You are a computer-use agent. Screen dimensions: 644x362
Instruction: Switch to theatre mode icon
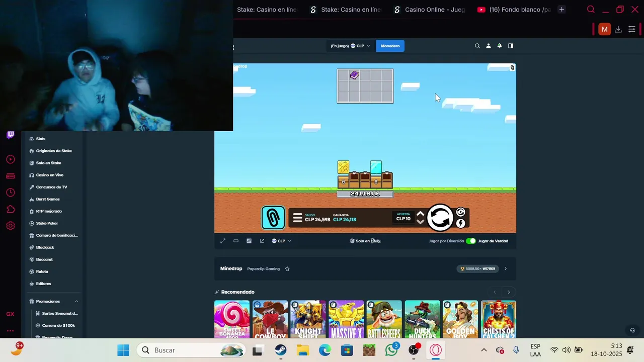pyautogui.click(x=236, y=241)
